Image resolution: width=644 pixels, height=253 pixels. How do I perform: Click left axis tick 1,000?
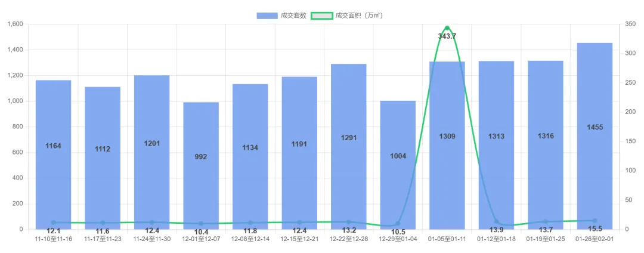tap(15, 101)
